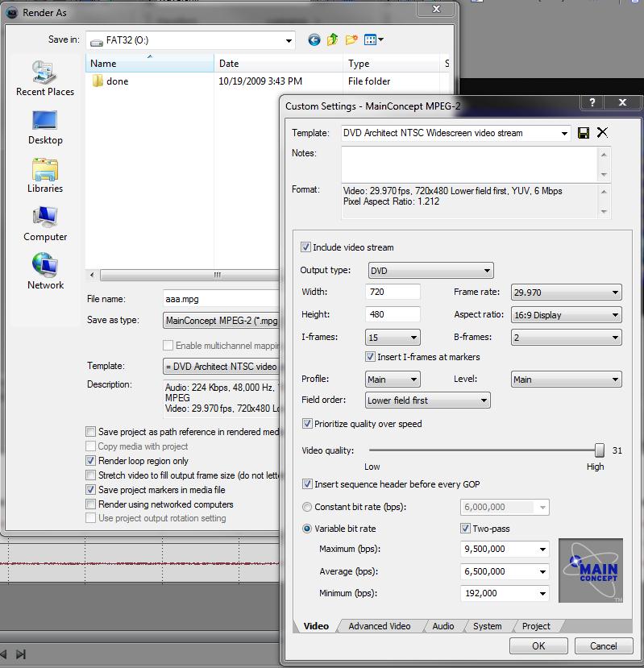Open the Field order dropdown
Viewport: 644px width, 668px height.
coord(427,400)
